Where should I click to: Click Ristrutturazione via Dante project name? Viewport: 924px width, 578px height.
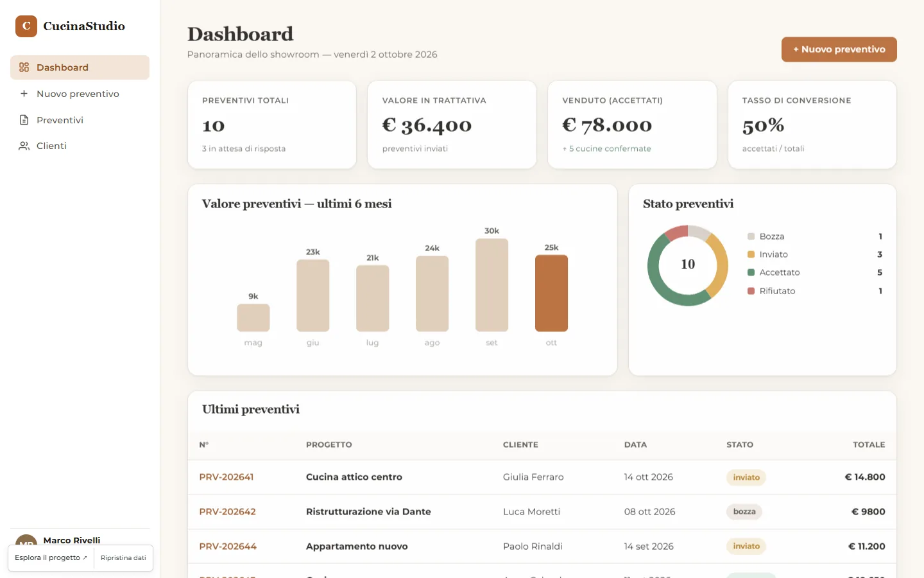[368, 512]
